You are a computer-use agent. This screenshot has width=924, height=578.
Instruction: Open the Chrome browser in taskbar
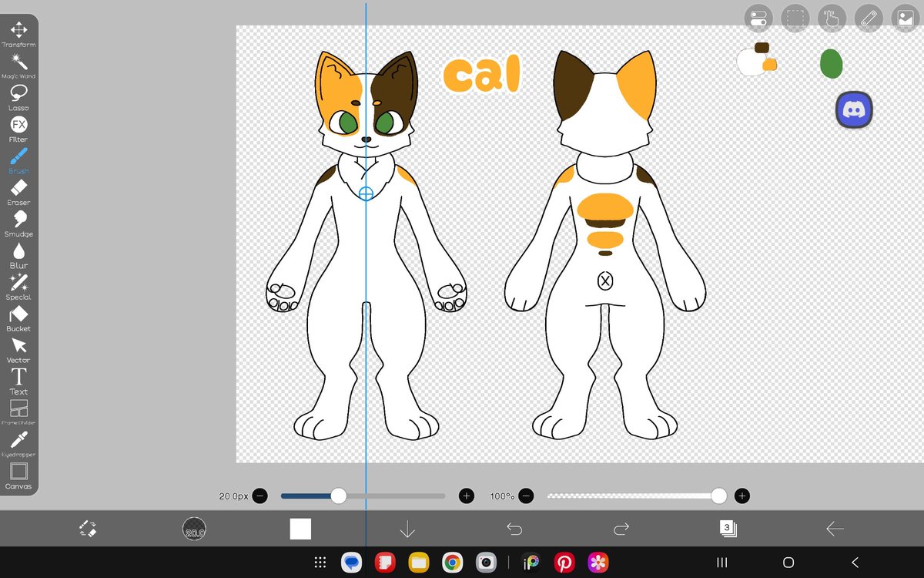pos(452,563)
